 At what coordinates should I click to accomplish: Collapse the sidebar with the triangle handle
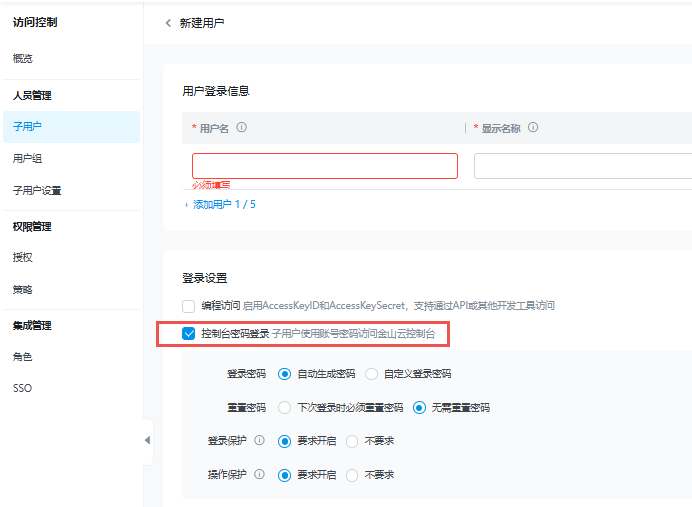147,440
